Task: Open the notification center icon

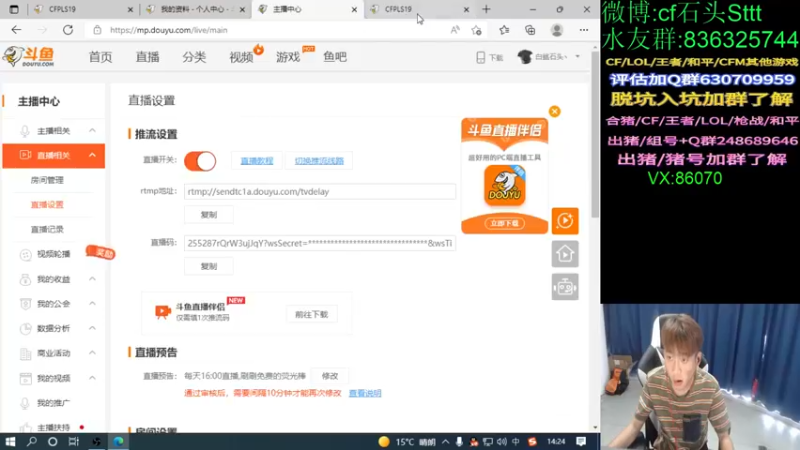Action: (x=581, y=441)
